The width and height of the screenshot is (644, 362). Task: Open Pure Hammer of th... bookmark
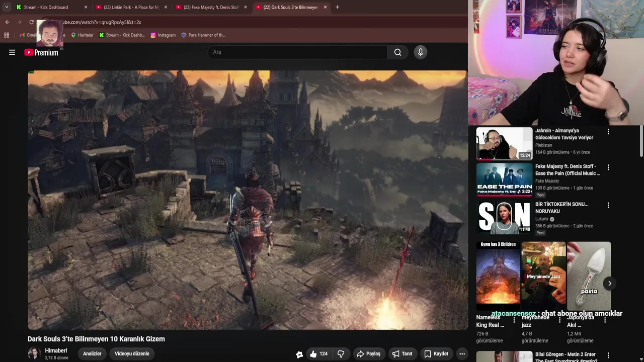(203, 35)
